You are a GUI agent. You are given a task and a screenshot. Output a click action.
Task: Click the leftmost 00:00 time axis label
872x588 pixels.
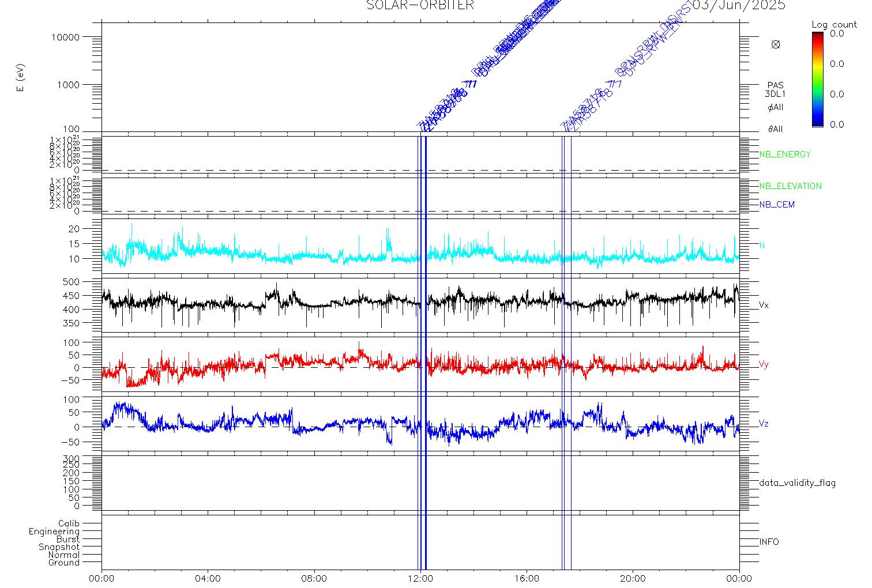(x=102, y=579)
